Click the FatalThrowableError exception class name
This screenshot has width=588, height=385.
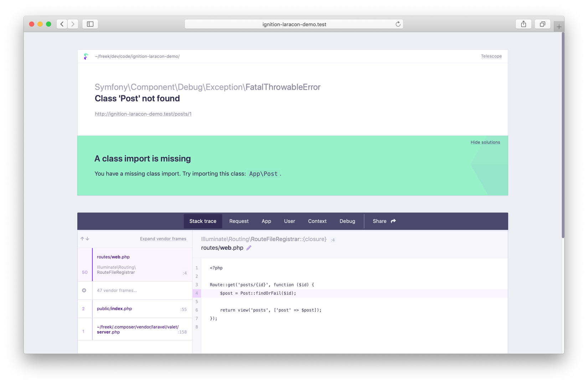coord(283,87)
